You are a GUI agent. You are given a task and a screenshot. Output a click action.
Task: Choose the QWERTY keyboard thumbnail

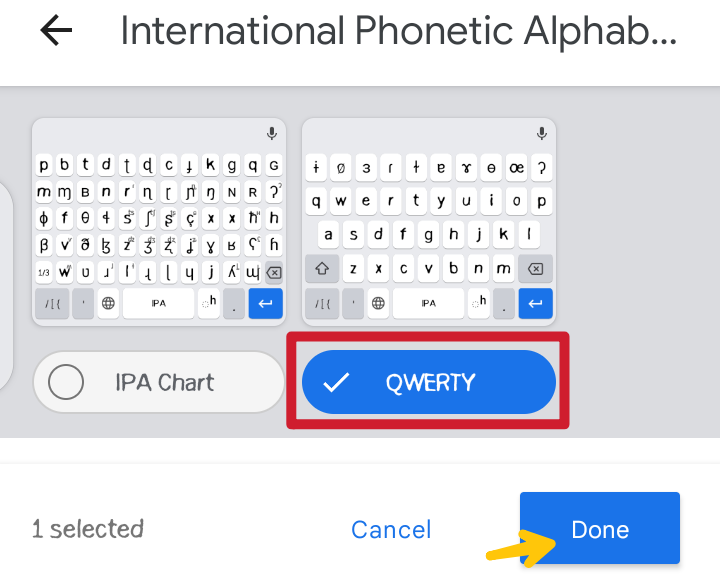(429, 221)
